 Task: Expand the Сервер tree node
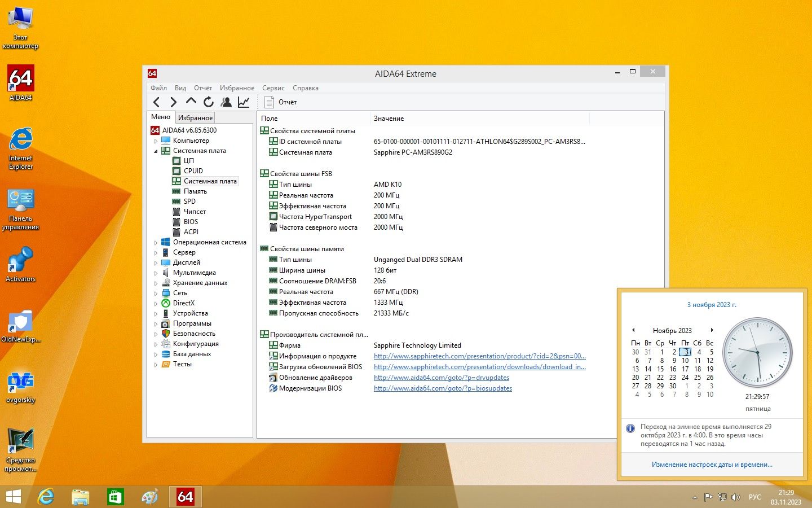point(156,253)
